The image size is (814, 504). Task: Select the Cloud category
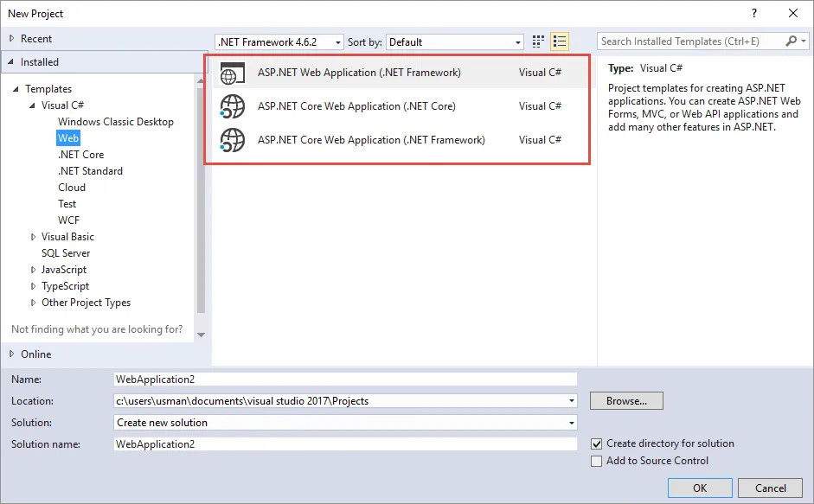(72, 188)
